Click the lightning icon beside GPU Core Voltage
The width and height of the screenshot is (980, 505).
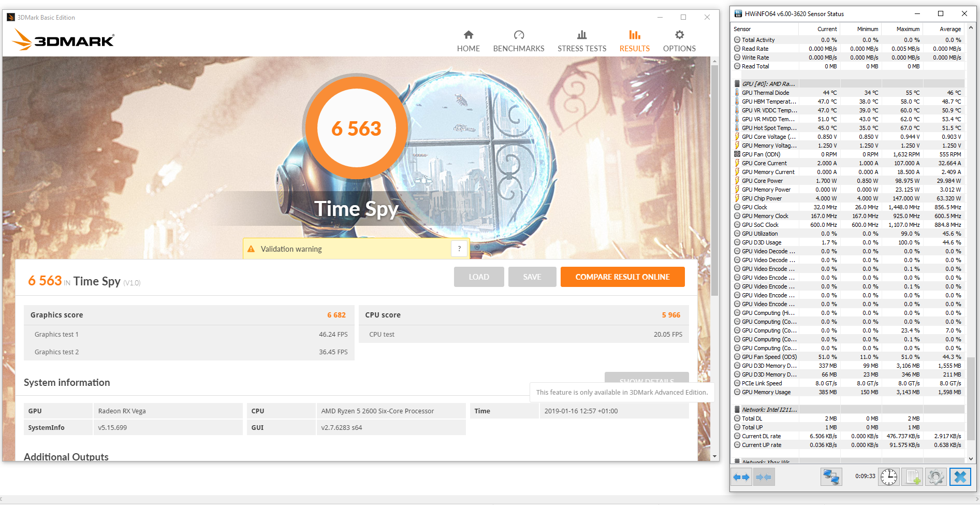coord(737,137)
